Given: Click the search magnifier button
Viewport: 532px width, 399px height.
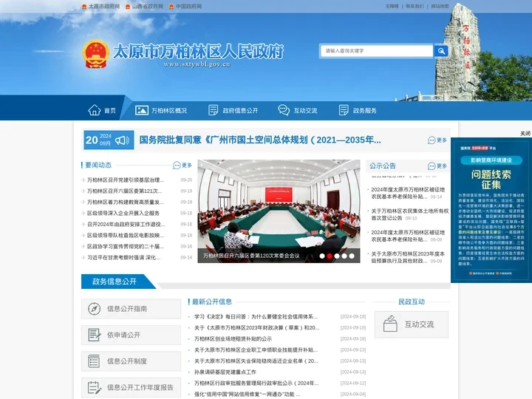Looking at the screenshot, I should [441, 51].
